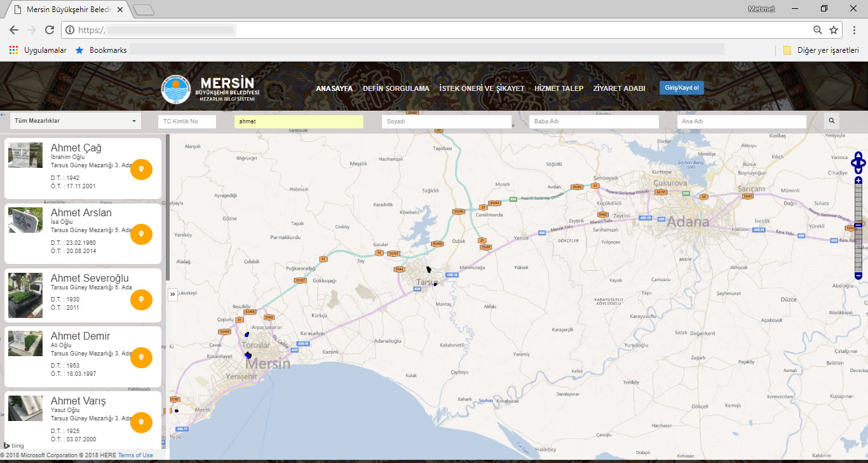Select the Ahmet Severoğlu name heading

pyautogui.click(x=90, y=278)
